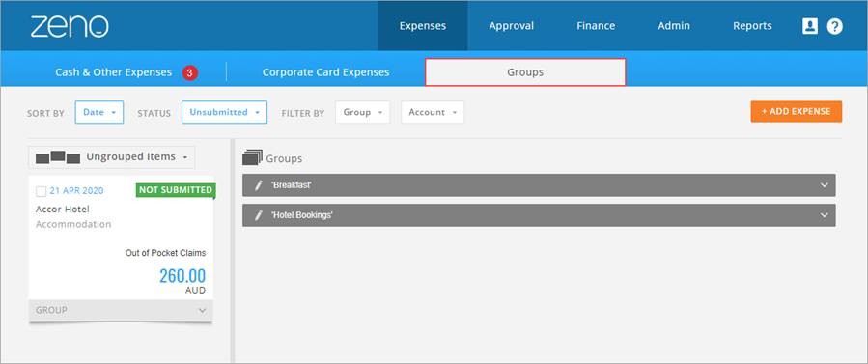Open the Ungrouped Items dropdown
Viewport: 868px width, 364px height.
coord(111,157)
